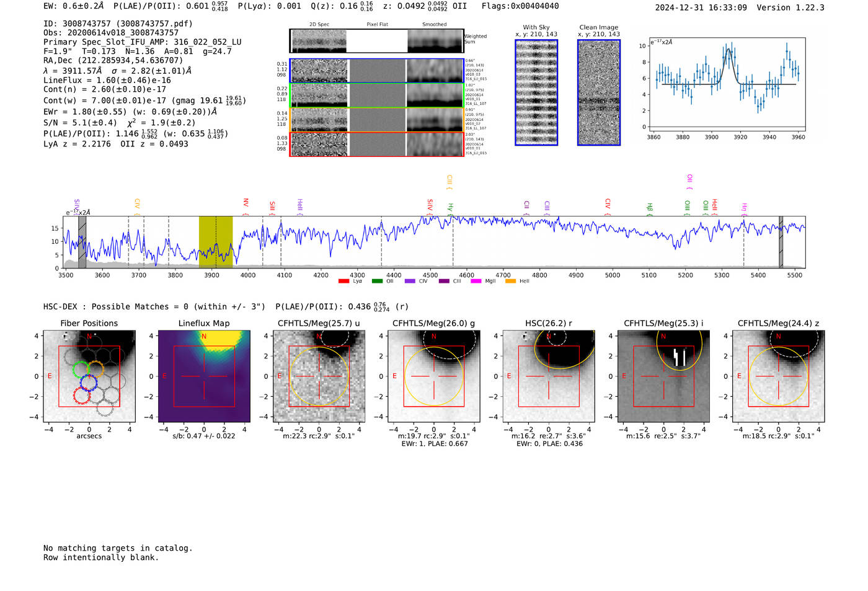Click the red fiber circle in Fiber Positions

(x=82, y=396)
